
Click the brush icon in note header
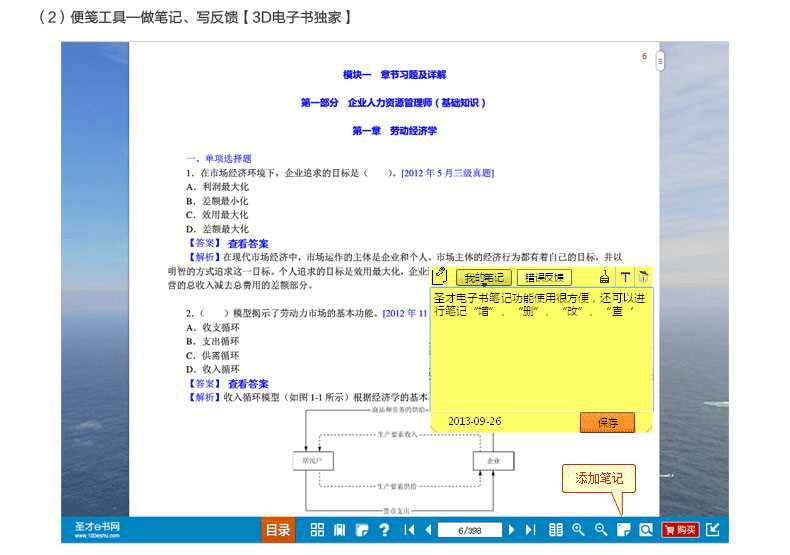click(x=605, y=277)
